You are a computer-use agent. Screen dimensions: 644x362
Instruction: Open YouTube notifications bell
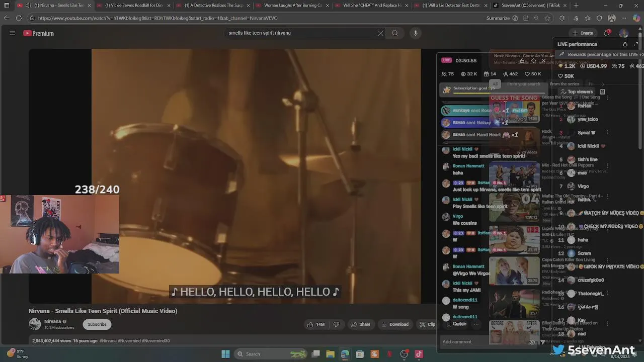pos(607,33)
